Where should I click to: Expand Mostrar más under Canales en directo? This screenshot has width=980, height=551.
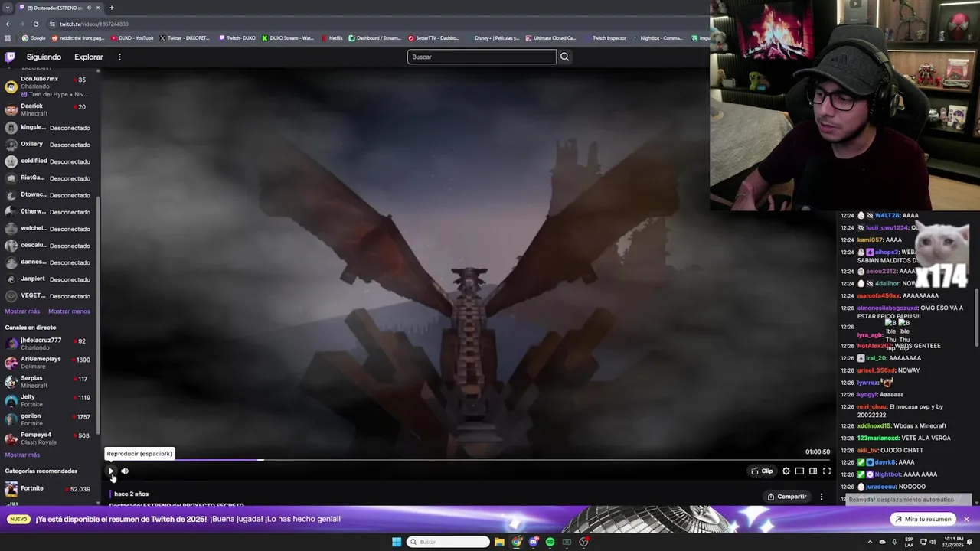(x=22, y=455)
